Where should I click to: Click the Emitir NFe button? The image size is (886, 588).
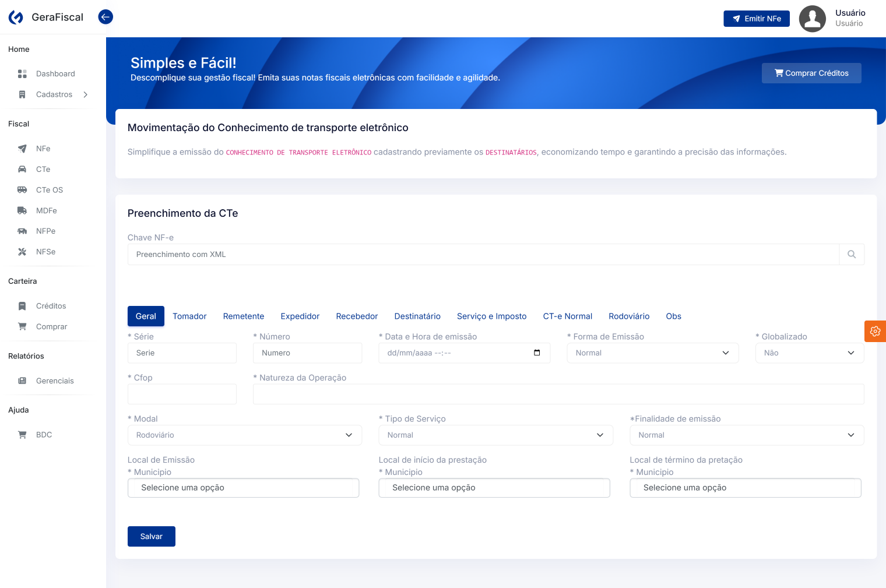pos(757,19)
